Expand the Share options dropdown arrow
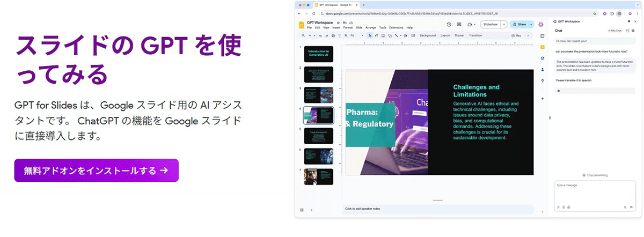Screen dimensions: 644x237 pyautogui.click(x=531, y=24)
